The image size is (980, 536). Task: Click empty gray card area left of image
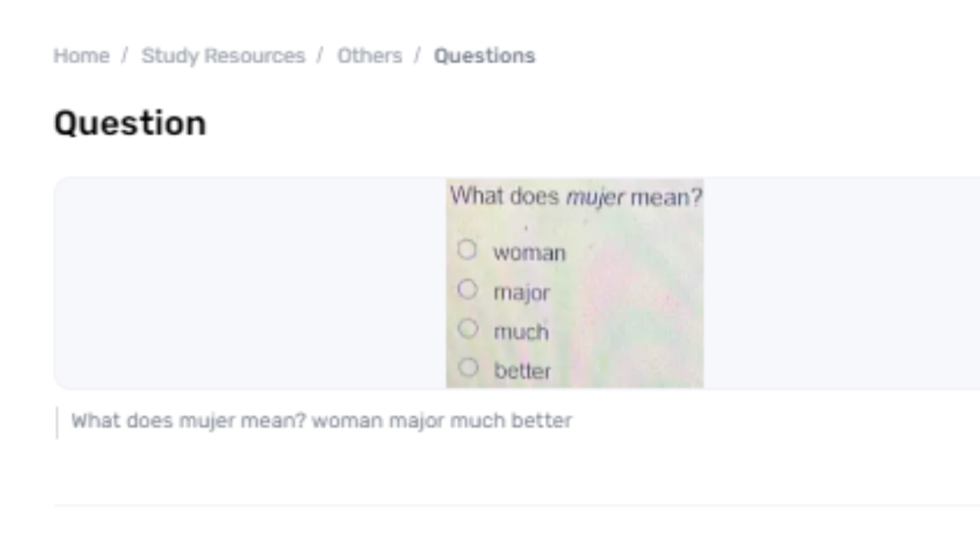pos(245,283)
